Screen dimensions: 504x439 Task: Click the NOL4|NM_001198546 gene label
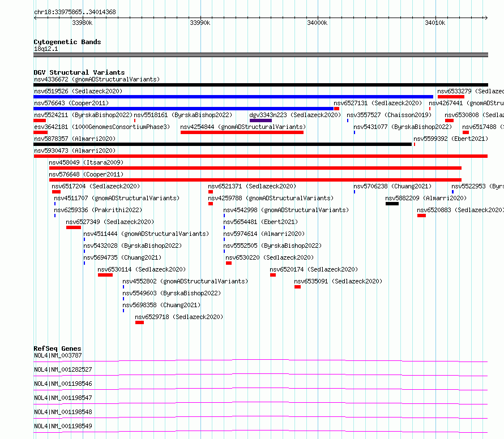pos(63,384)
